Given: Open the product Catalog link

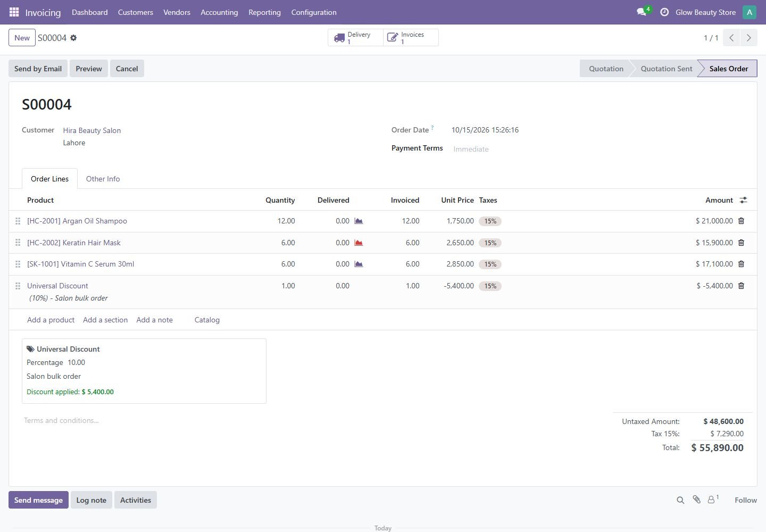Looking at the screenshot, I should coord(207,320).
